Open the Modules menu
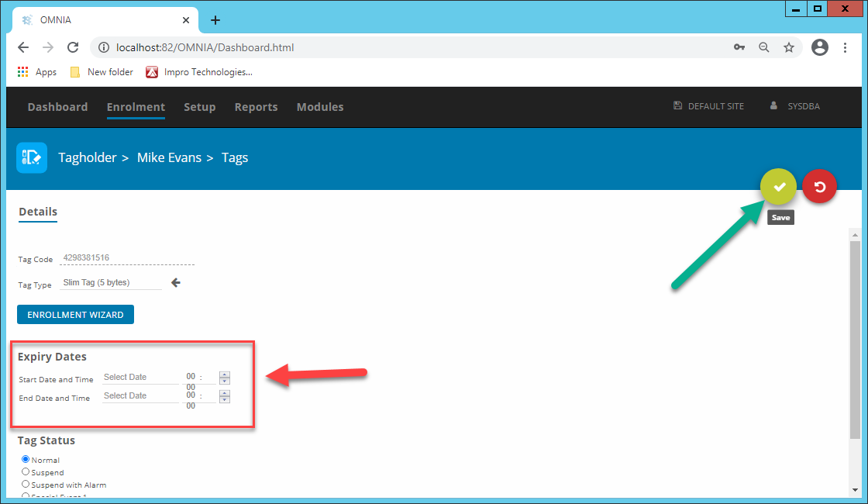The width and height of the screenshot is (868, 504). [x=320, y=107]
